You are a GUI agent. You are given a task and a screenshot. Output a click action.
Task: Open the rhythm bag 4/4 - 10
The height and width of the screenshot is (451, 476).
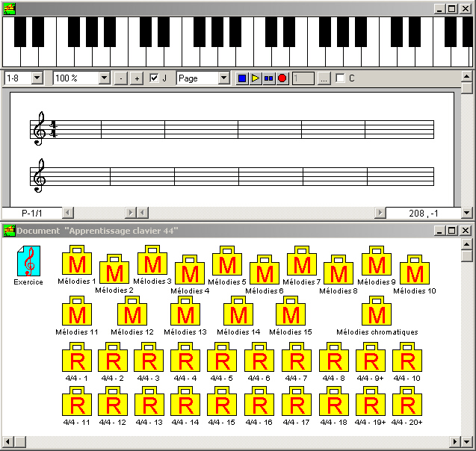(407, 357)
